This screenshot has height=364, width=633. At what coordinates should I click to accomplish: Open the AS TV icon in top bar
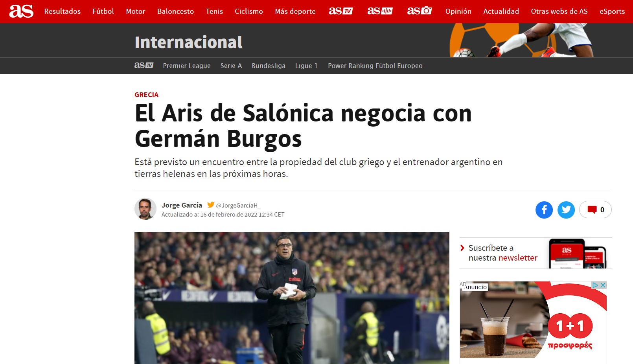click(x=340, y=11)
